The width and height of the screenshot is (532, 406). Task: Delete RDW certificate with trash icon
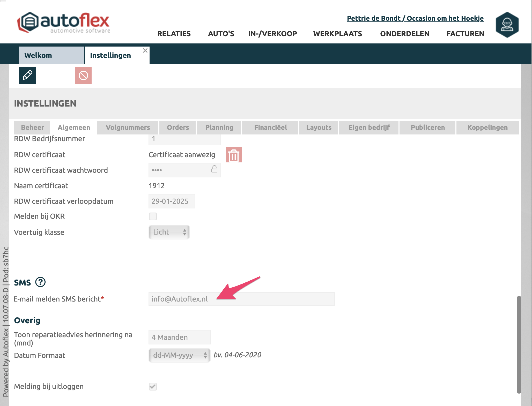234,155
